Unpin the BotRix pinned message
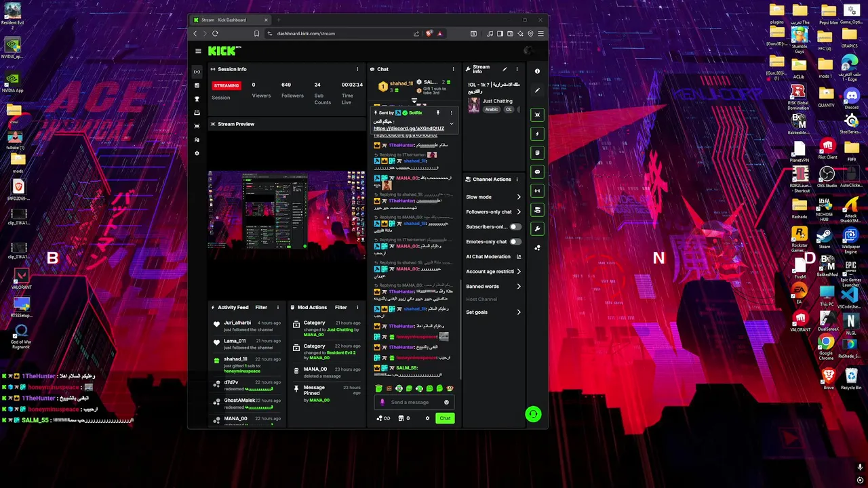The height and width of the screenshot is (488, 868). click(x=438, y=113)
